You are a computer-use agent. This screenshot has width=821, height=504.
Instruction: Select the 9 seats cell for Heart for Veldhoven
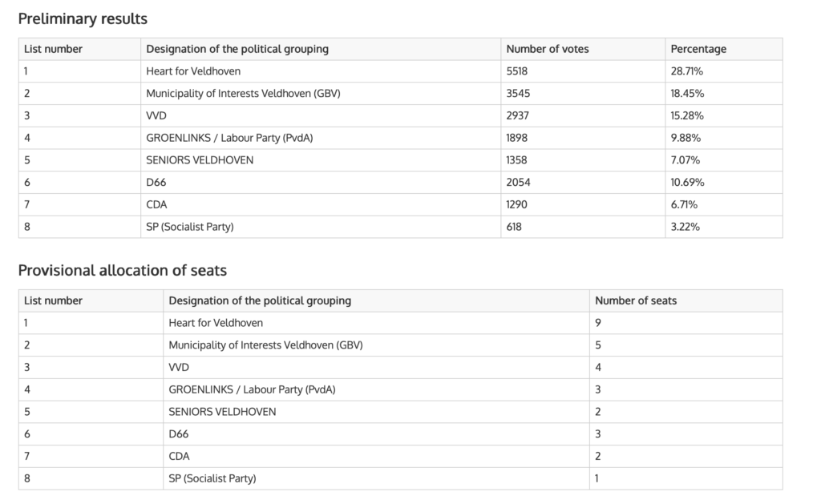pyautogui.click(x=598, y=323)
